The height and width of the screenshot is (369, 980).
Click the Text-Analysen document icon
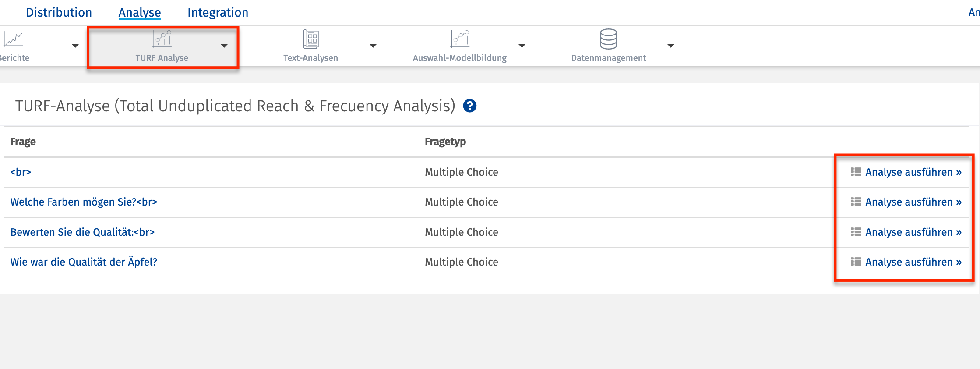point(311,39)
